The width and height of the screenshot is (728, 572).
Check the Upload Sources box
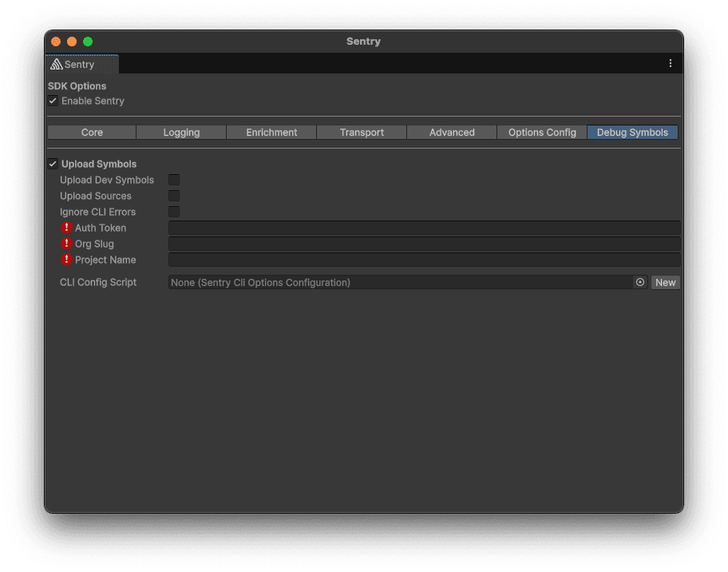(174, 196)
